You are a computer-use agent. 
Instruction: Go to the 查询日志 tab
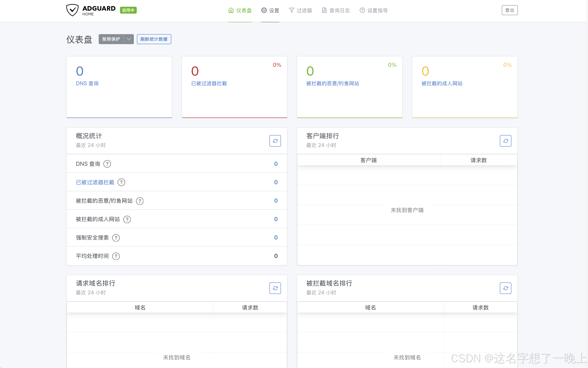(x=336, y=11)
